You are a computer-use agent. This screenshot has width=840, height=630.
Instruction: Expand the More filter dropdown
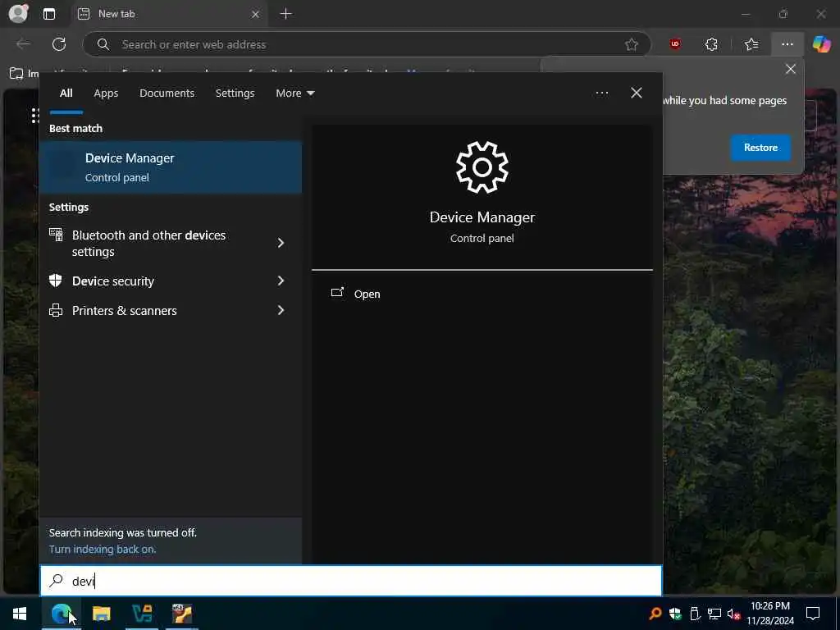point(295,94)
